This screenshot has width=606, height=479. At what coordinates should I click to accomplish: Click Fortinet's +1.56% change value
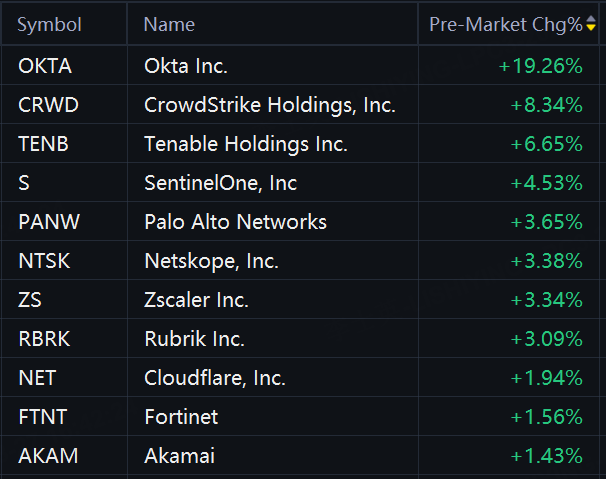pos(546,417)
